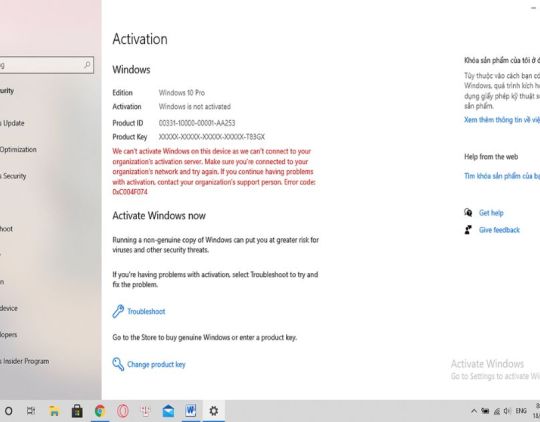Open the Get help link
540x422 pixels.
(x=491, y=213)
